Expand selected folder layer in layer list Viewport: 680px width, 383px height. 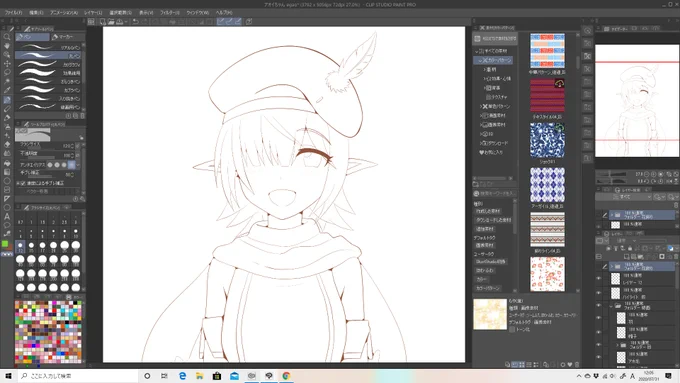[611, 265]
